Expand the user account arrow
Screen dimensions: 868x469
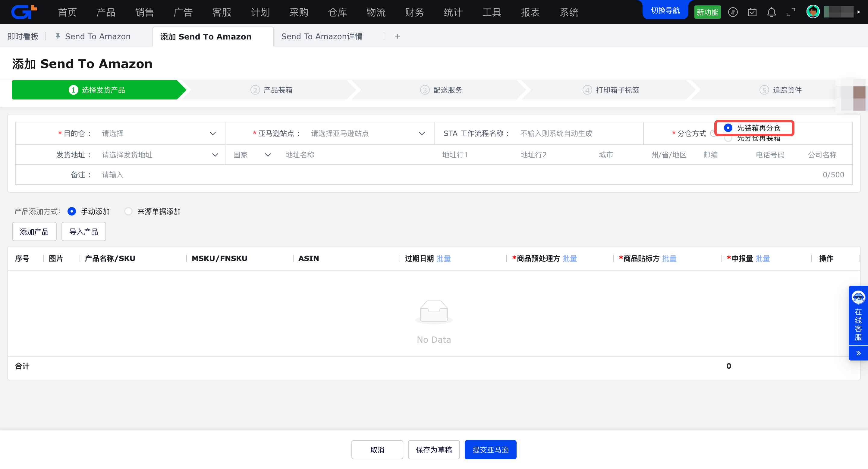click(859, 12)
